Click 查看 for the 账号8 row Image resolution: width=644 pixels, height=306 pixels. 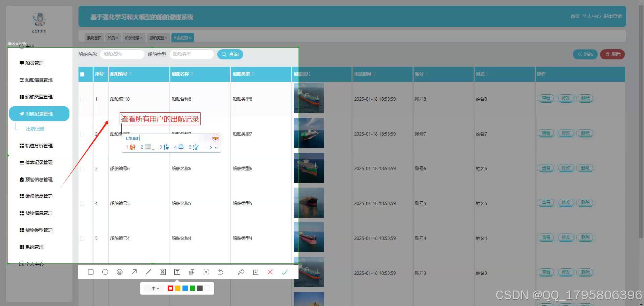[546, 98]
